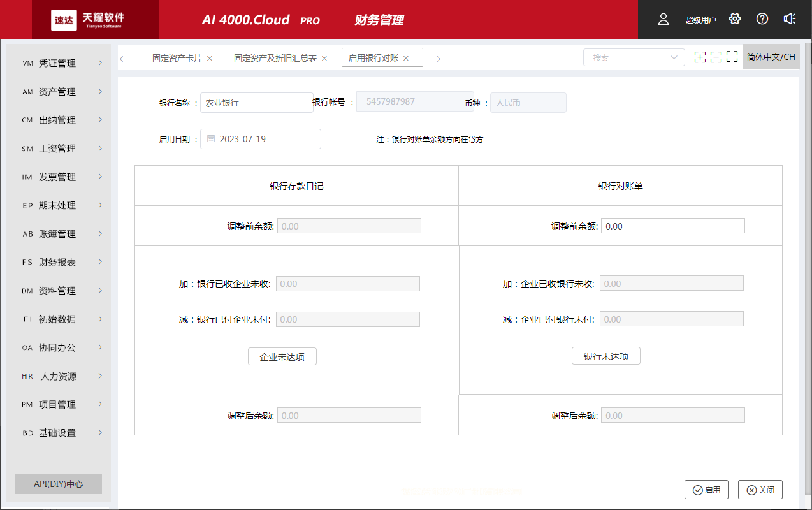Enter fullscreen with the empty brackets icon
The image size is (812, 510).
pos(730,57)
